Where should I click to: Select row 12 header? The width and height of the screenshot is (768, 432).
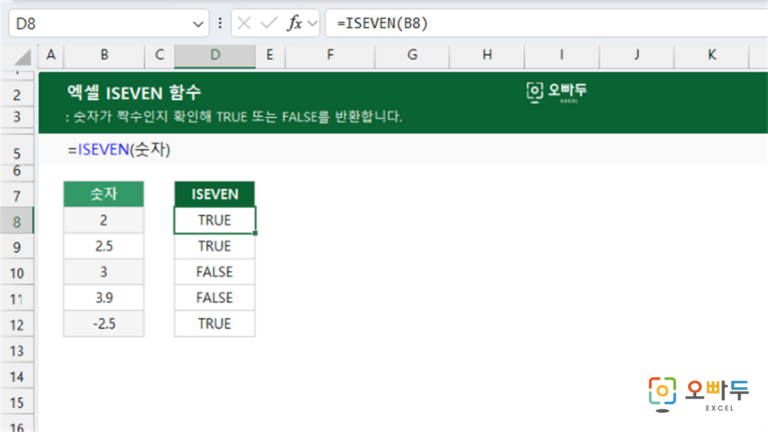[17, 325]
